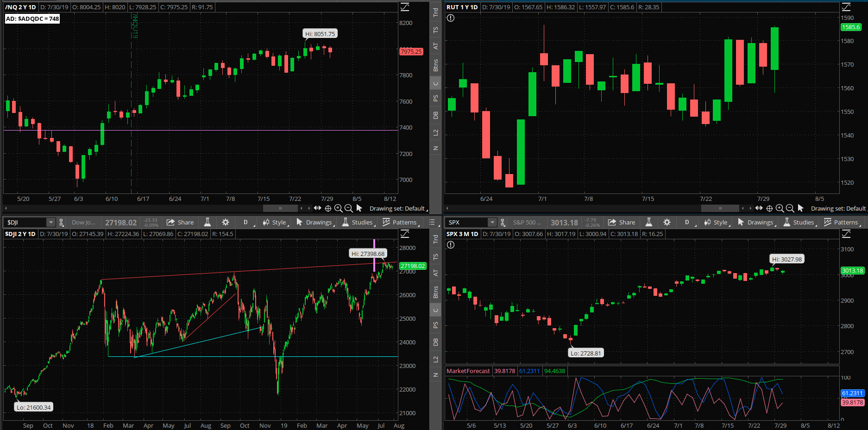Click the price-axis scale icon on the /NQ chart

405,7
